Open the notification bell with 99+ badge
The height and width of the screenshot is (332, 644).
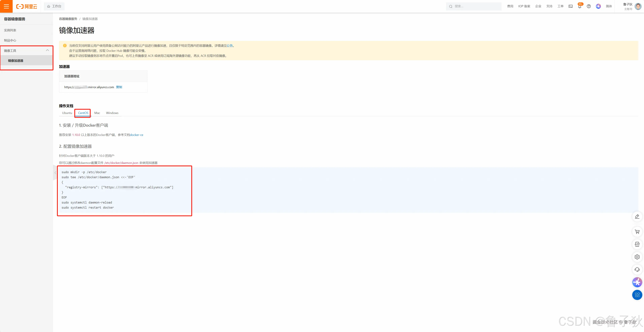click(x=580, y=6)
